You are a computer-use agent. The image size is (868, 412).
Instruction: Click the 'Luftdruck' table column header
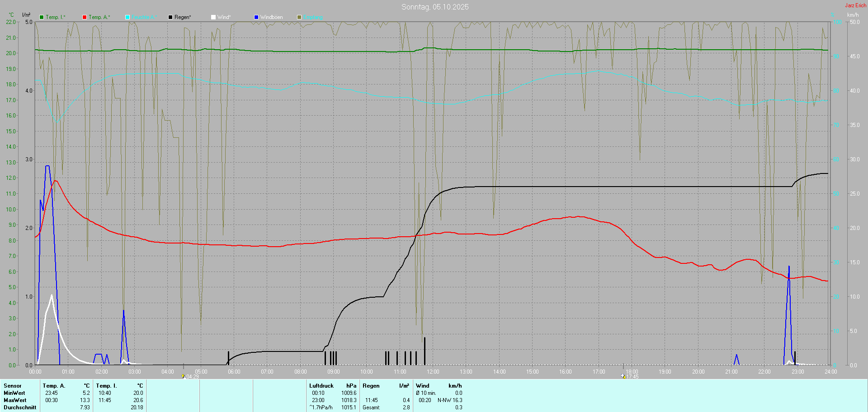[321, 386]
